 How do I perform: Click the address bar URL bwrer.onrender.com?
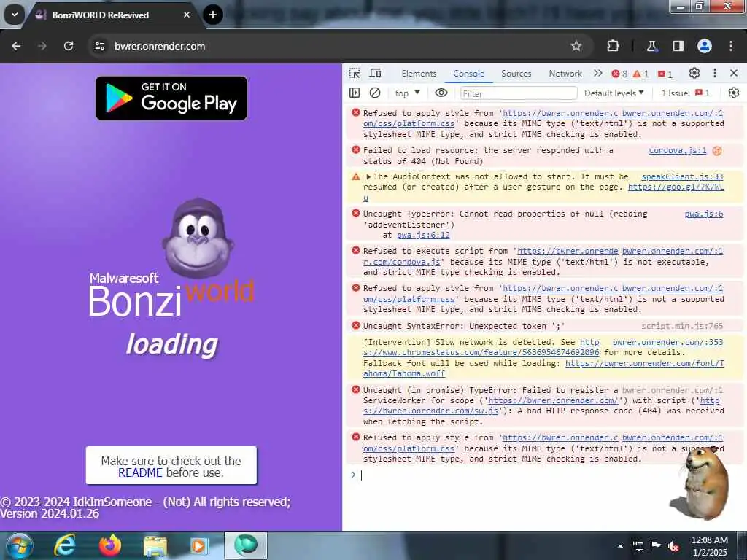coord(160,46)
